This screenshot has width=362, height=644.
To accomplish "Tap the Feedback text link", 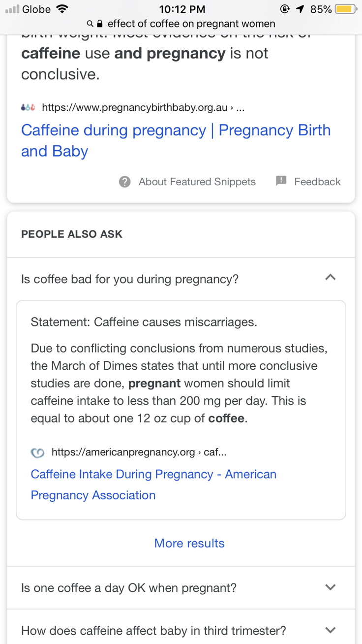I will click(317, 182).
